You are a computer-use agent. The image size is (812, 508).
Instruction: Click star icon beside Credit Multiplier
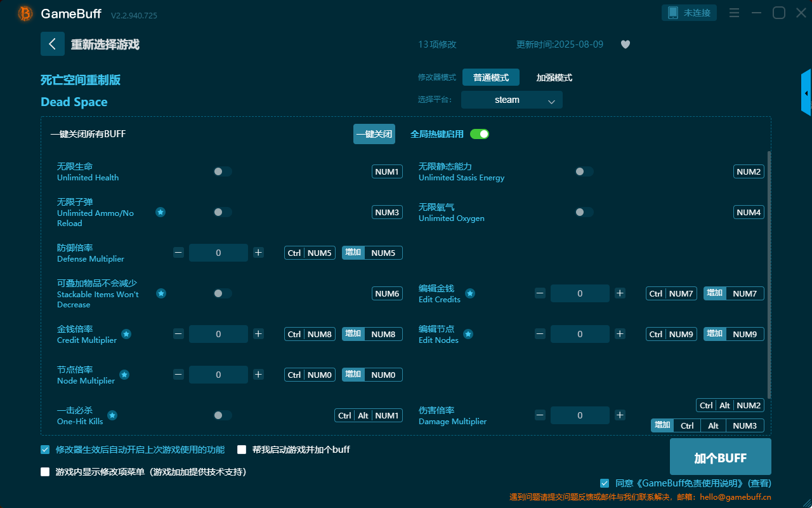(x=126, y=334)
